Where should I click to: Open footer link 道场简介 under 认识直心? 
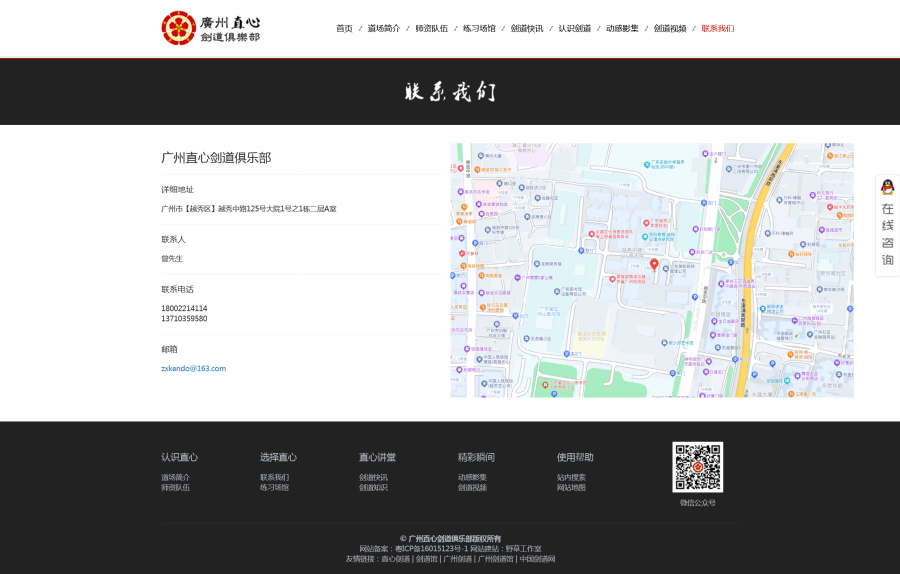pyautogui.click(x=176, y=477)
